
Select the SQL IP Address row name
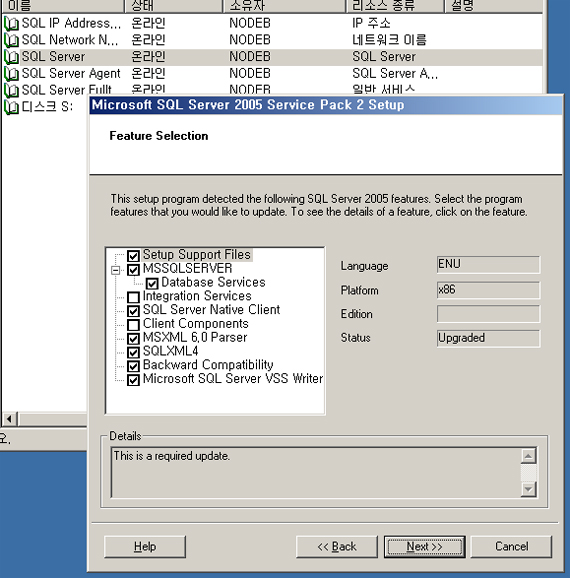(x=71, y=23)
